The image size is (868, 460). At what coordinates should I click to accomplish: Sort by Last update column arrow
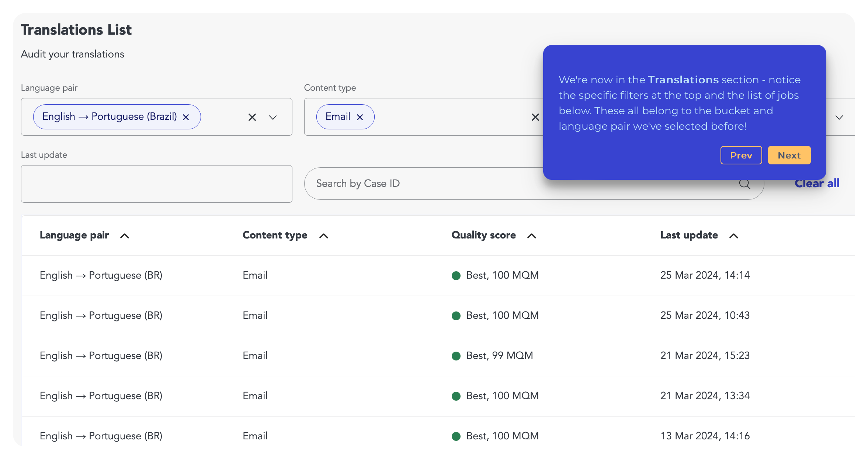point(734,236)
